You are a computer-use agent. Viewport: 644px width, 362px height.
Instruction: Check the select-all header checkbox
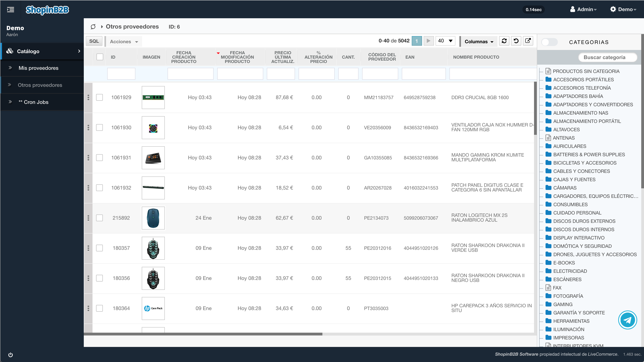tap(100, 57)
